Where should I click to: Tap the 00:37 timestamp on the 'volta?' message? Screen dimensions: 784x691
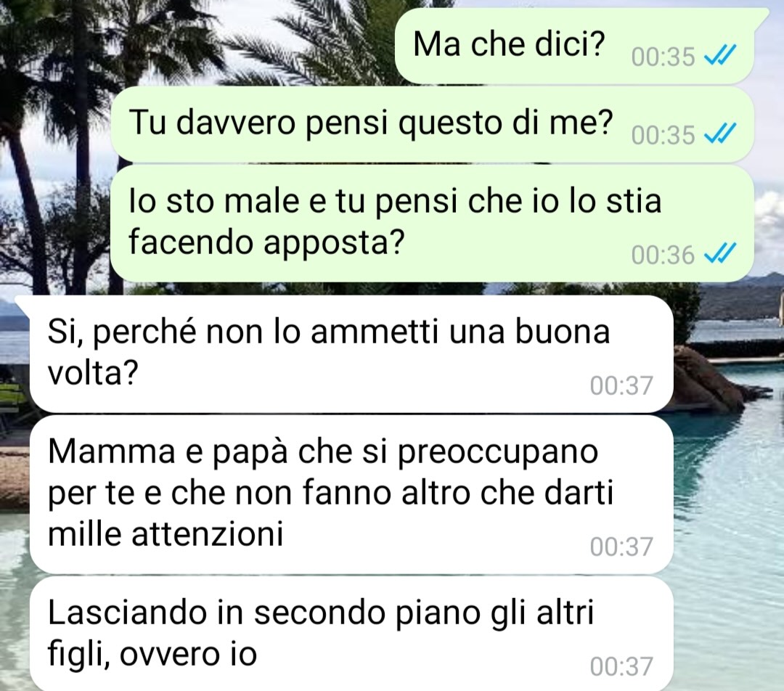pyautogui.click(x=621, y=385)
